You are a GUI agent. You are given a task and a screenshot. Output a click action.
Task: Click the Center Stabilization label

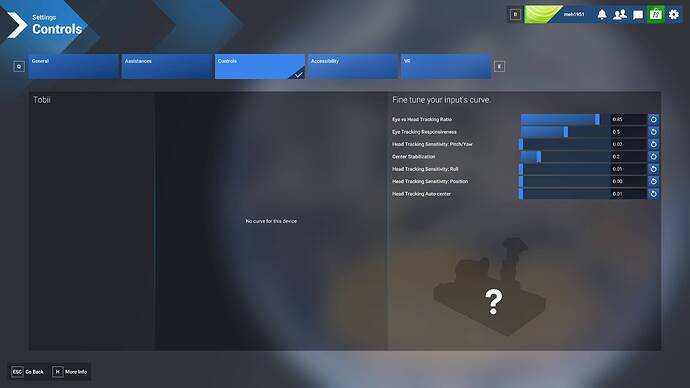413,157
